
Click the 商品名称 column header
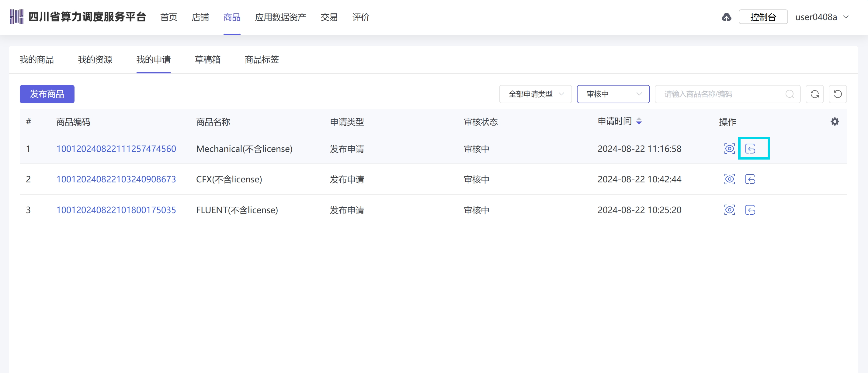[x=213, y=122]
